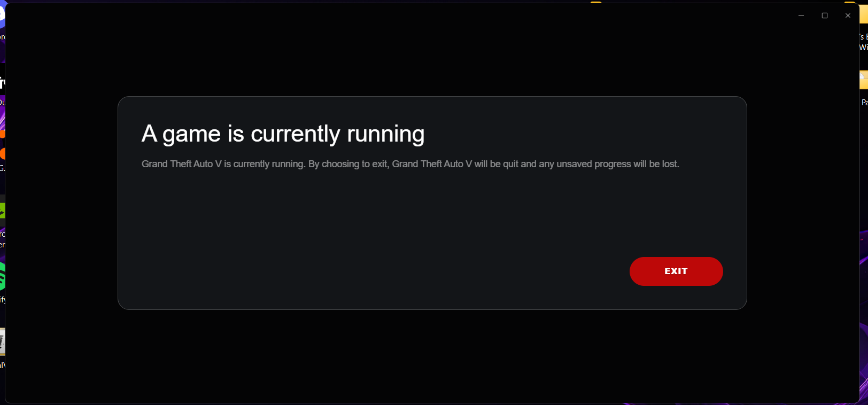Click the "Wi" label under top-right folder

pyautogui.click(x=864, y=48)
